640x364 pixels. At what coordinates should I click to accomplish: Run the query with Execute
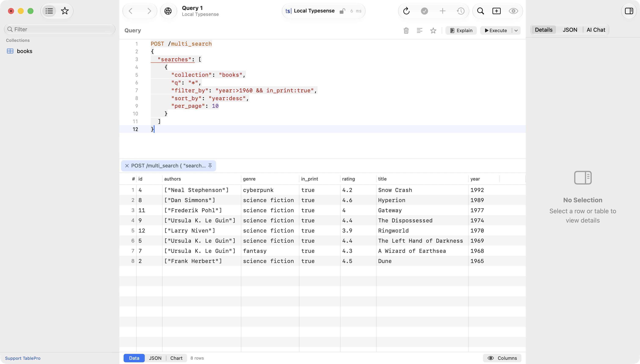click(x=496, y=30)
